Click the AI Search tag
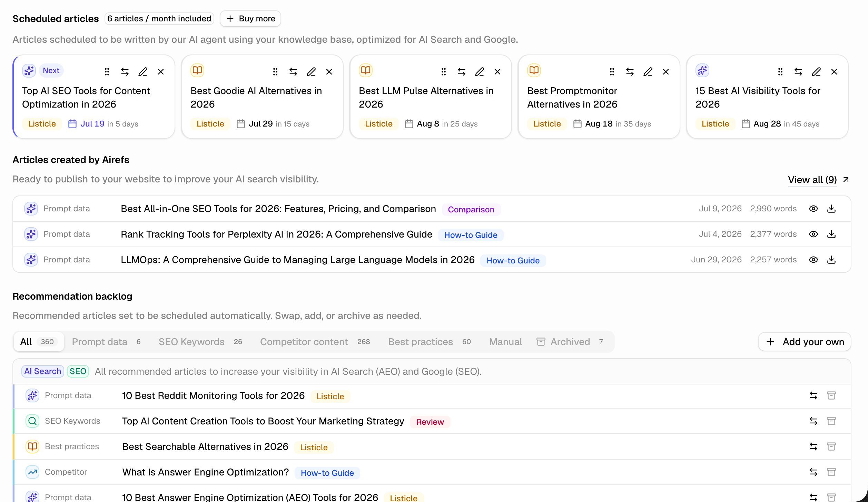Screen dimensions: 868x502 point(43,371)
